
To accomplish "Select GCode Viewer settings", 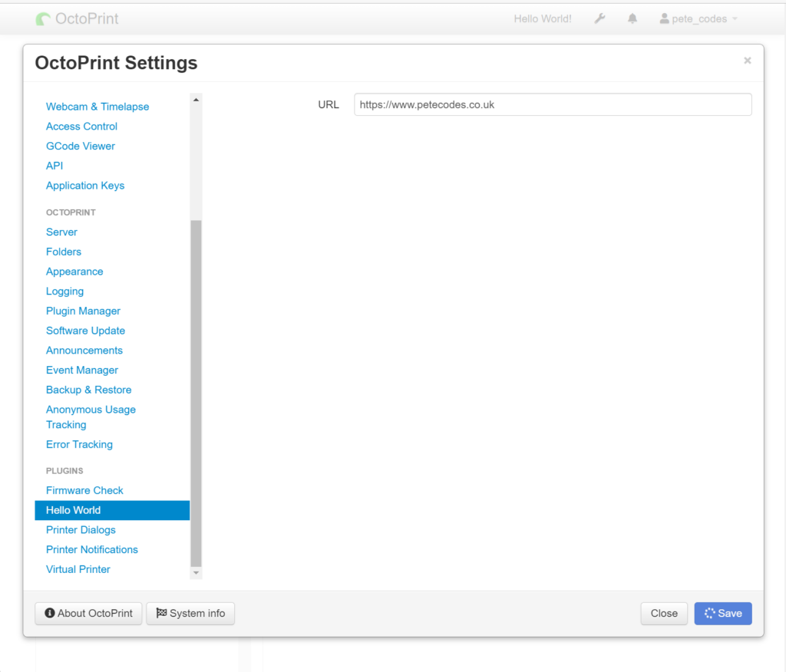I will point(81,146).
